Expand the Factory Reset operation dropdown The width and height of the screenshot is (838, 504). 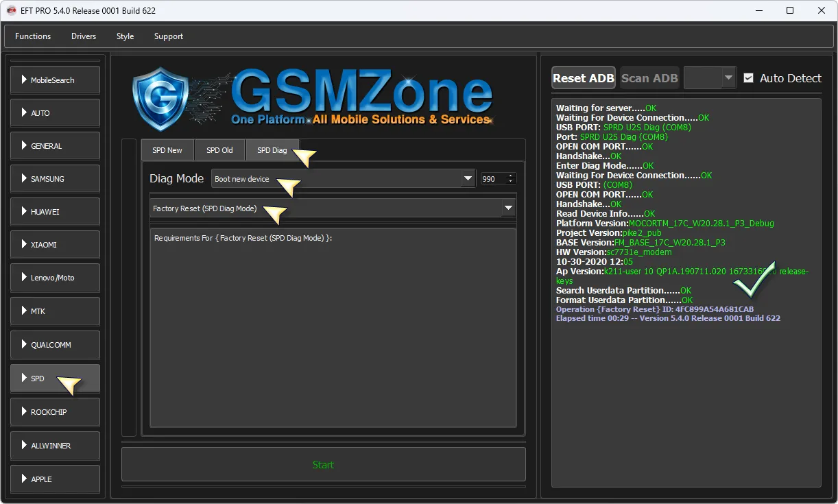tap(508, 208)
